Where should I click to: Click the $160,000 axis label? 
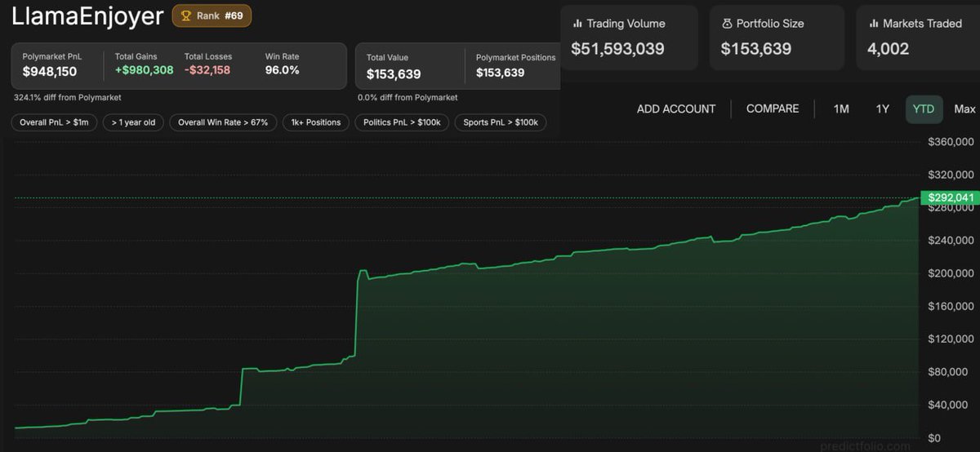tap(951, 307)
